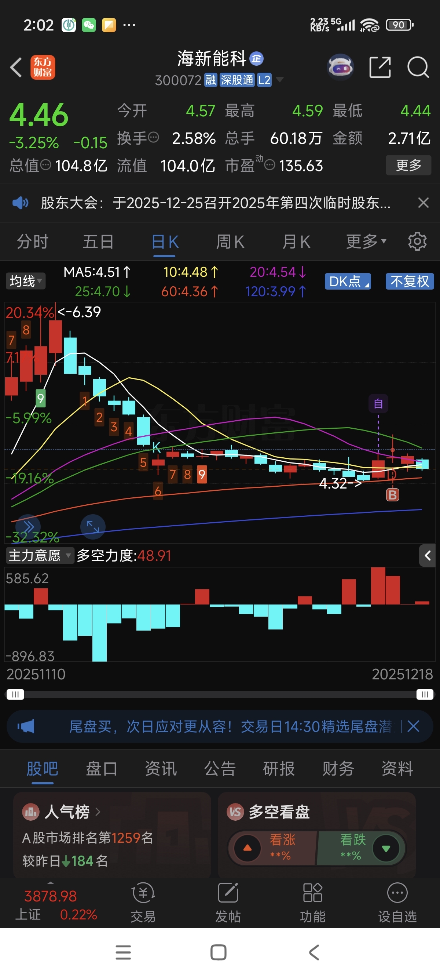Collapse the indicator side panel arrow

coord(428,555)
